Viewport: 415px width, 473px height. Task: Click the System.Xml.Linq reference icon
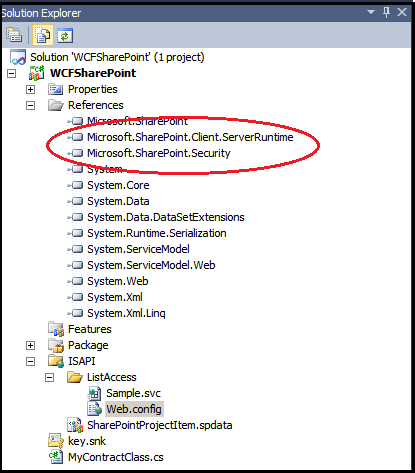76,313
